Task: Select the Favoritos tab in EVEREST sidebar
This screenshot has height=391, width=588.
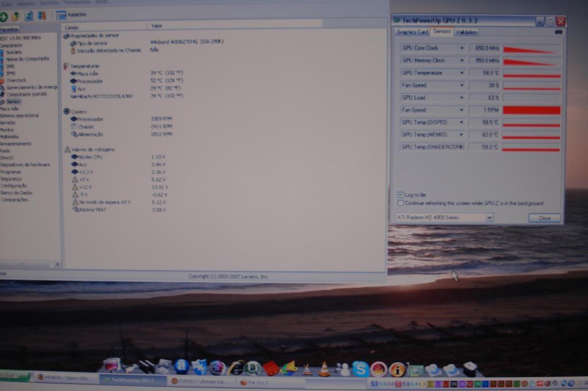Action: point(9,30)
